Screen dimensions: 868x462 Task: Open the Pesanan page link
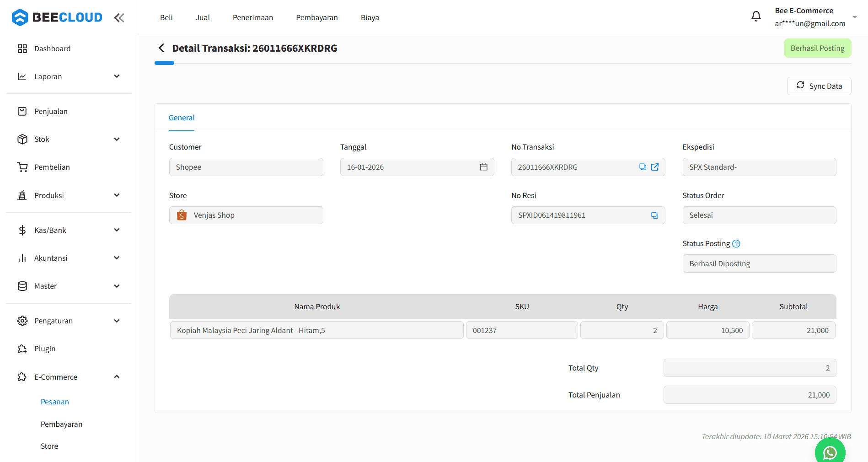tap(54, 402)
